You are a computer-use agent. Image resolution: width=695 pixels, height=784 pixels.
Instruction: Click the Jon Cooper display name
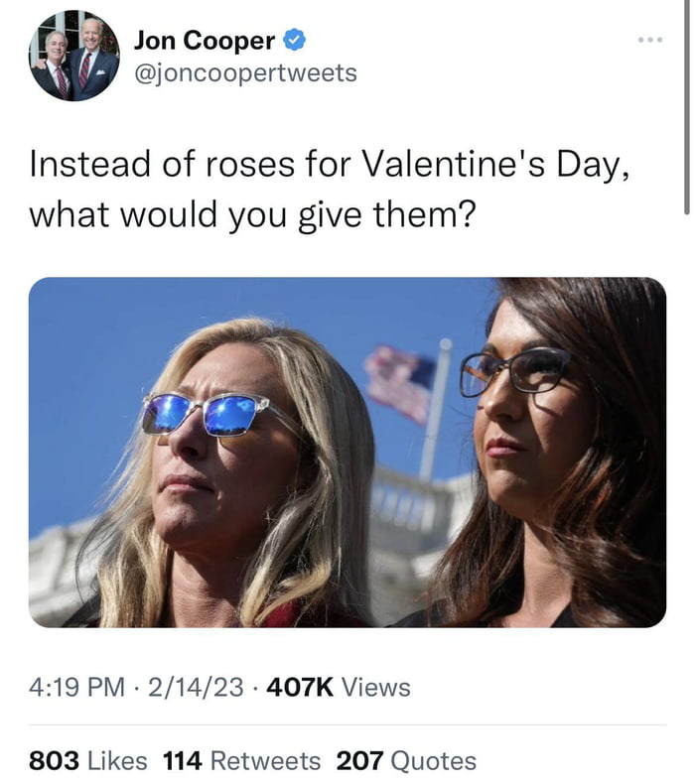pos(205,41)
